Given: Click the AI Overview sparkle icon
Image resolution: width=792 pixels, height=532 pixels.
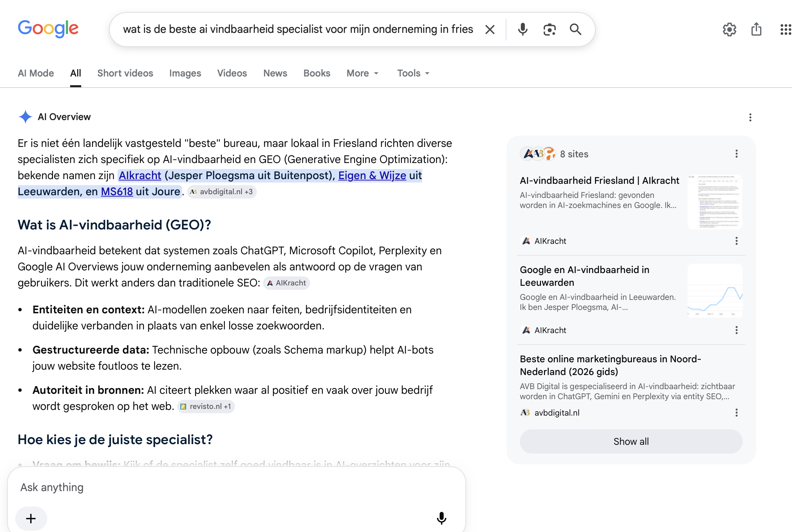Looking at the screenshot, I should click(25, 117).
